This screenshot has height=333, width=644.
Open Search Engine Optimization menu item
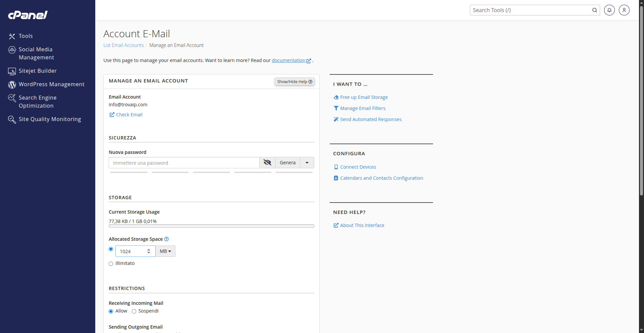(x=38, y=102)
